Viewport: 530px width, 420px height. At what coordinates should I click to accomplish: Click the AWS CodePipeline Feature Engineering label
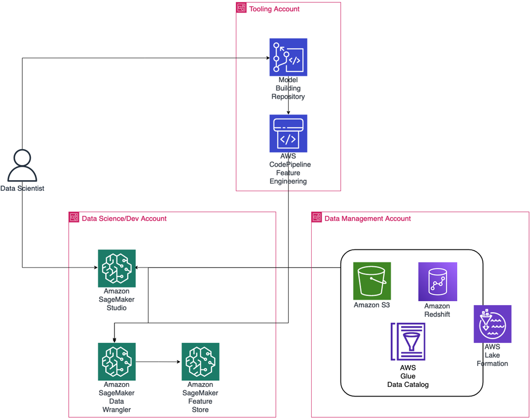click(290, 169)
